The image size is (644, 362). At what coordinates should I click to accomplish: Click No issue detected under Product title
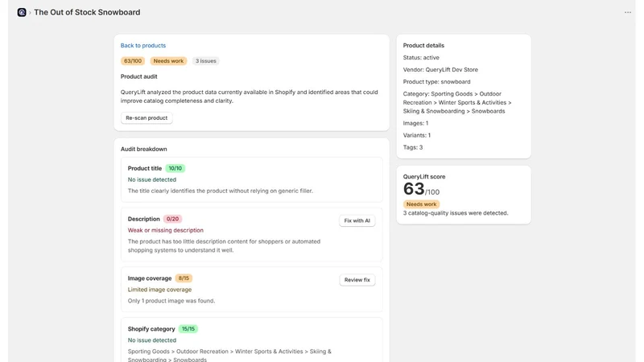pyautogui.click(x=152, y=179)
